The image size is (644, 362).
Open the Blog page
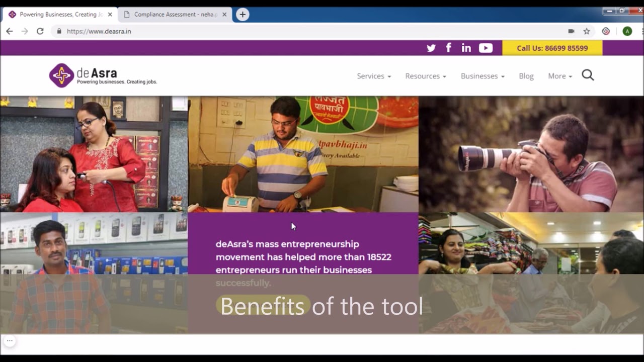[x=526, y=76]
